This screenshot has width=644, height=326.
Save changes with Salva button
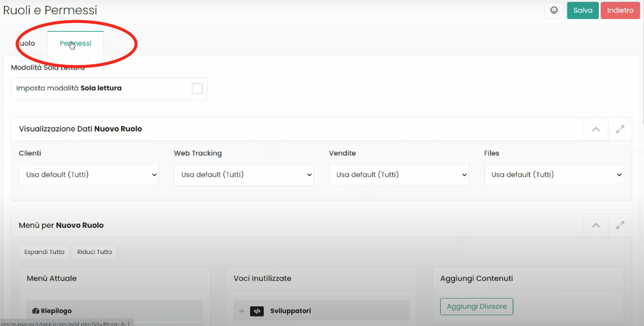pos(583,10)
